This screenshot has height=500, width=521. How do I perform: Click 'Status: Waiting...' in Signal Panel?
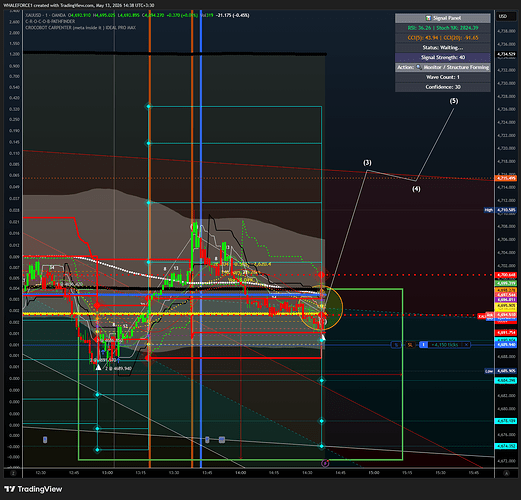(x=443, y=47)
